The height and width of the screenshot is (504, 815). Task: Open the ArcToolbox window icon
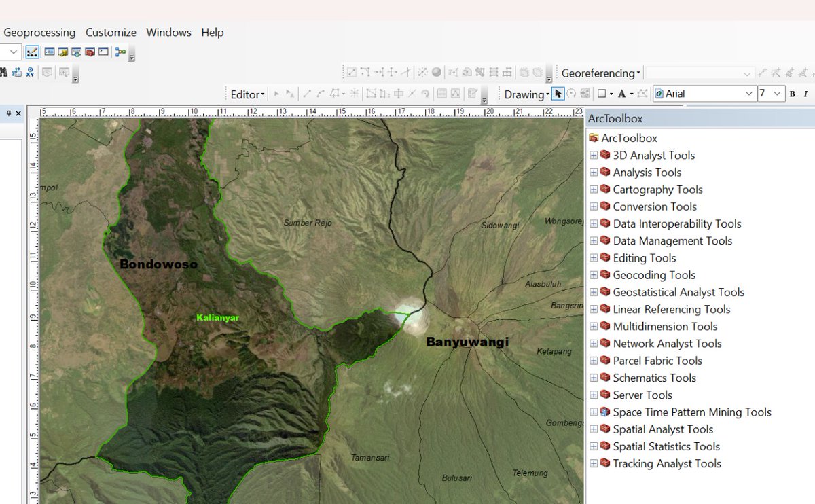click(90, 52)
